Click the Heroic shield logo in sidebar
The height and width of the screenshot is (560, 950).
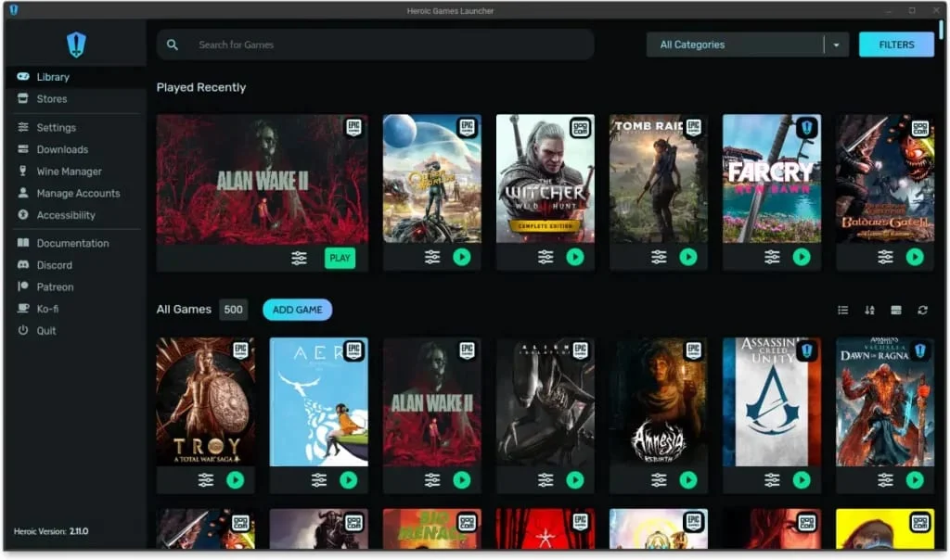coord(76,45)
